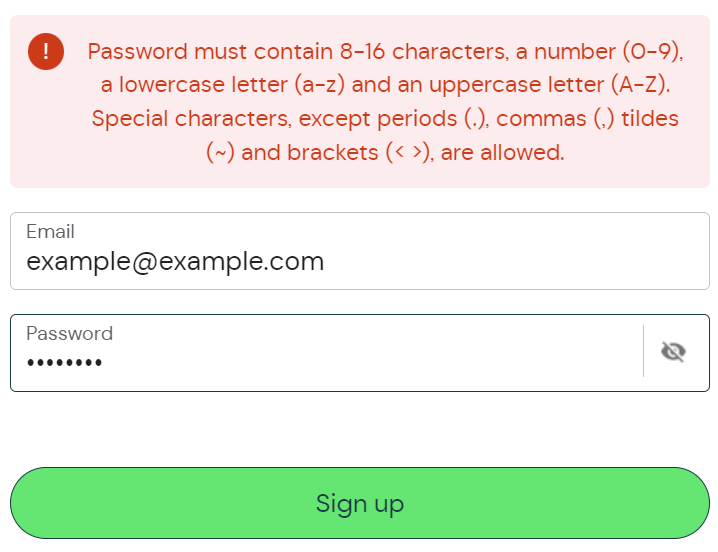Screen dimensions: 718x552
Task: Click the Email field label
Action: pos(50,232)
